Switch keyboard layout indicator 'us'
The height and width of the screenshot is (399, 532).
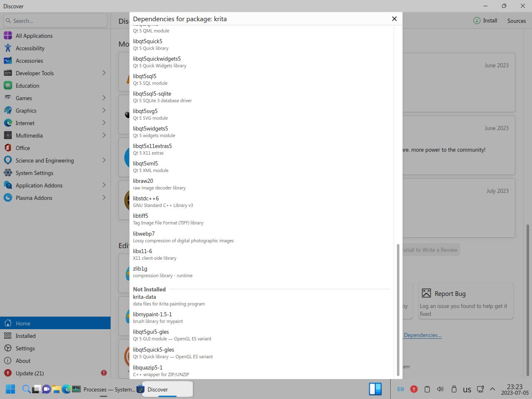(x=467, y=390)
